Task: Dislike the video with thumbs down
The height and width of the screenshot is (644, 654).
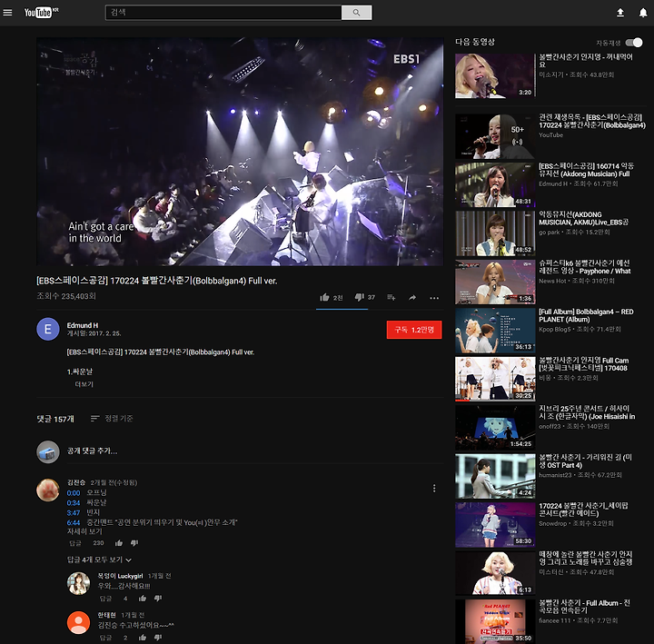Action: 359,297
